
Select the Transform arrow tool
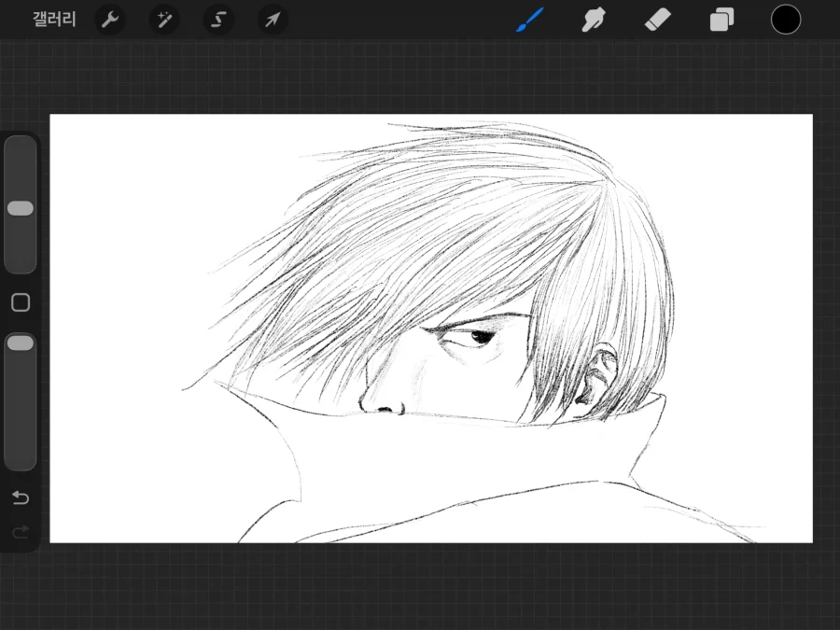273,20
